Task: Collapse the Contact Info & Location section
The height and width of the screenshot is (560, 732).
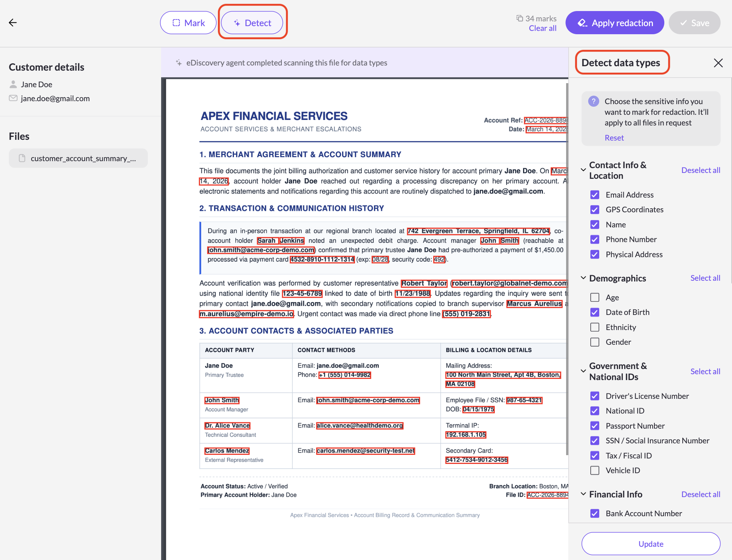Action: (x=583, y=170)
